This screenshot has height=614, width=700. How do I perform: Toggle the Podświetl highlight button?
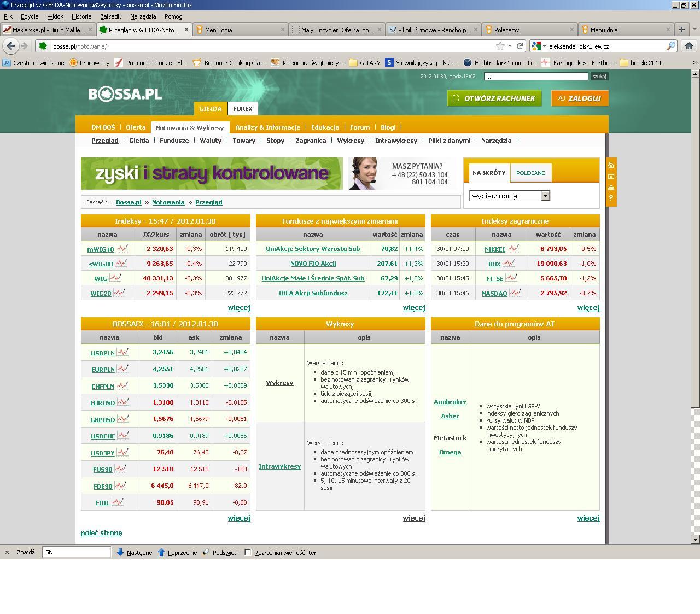220,552
